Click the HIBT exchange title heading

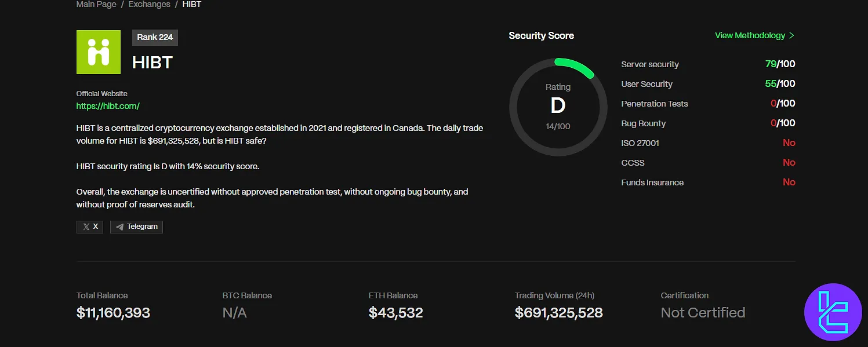152,63
